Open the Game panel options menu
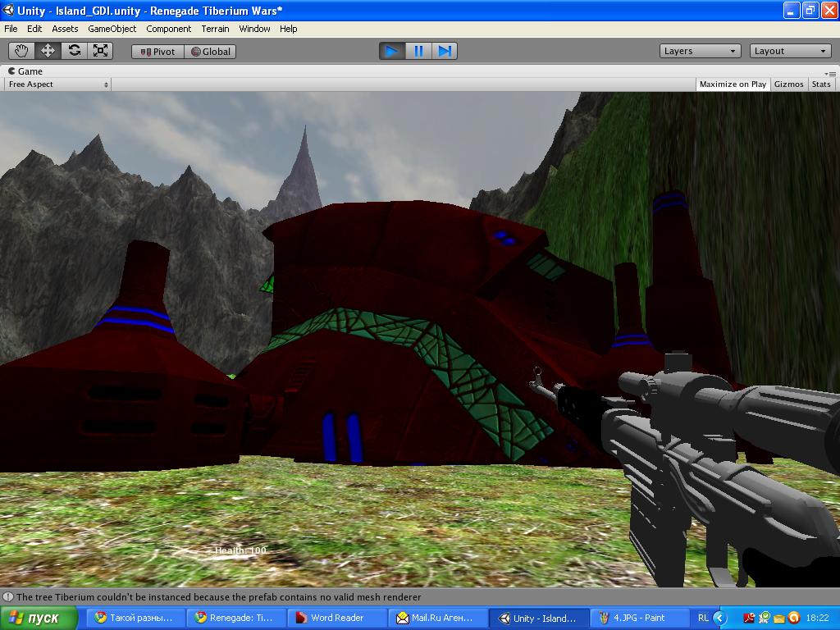Image resolution: width=840 pixels, height=630 pixels. [x=830, y=73]
